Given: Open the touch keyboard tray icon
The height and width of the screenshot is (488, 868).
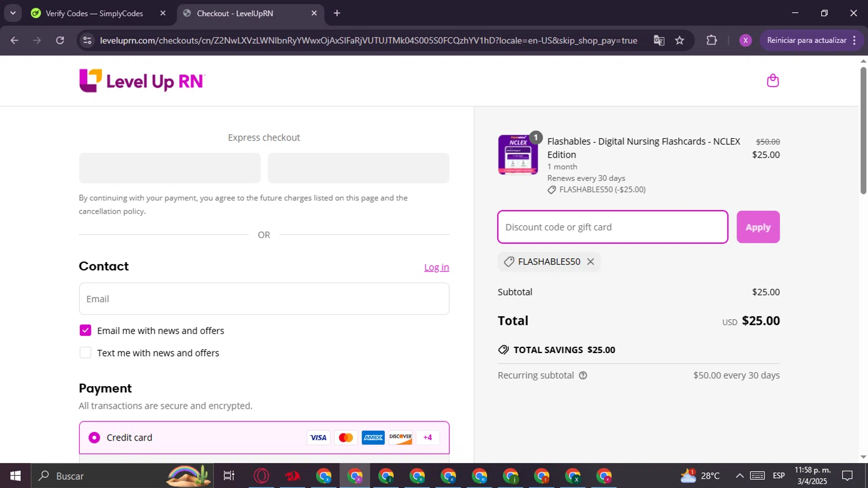Looking at the screenshot, I should click(x=757, y=476).
